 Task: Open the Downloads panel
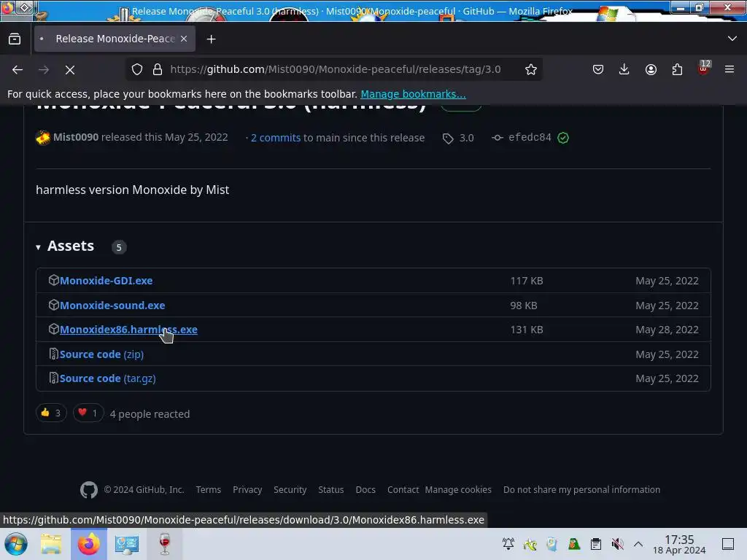click(x=624, y=69)
